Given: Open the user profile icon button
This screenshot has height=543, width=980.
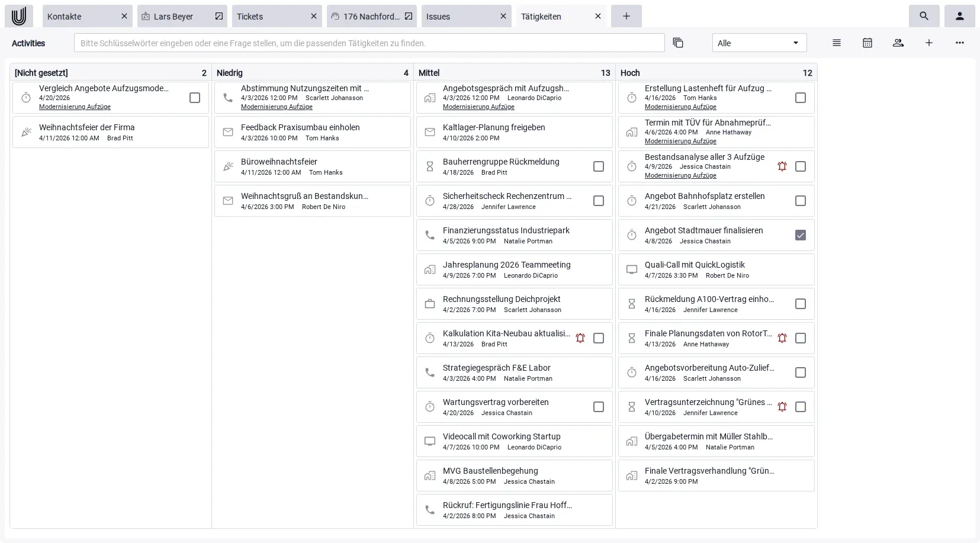Looking at the screenshot, I should tap(959, 16).
